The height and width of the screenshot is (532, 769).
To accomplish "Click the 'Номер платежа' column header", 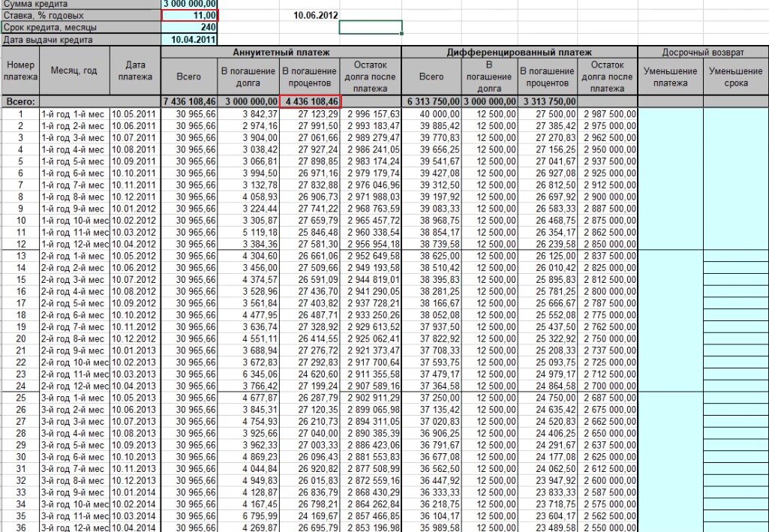I will [20, 71].
